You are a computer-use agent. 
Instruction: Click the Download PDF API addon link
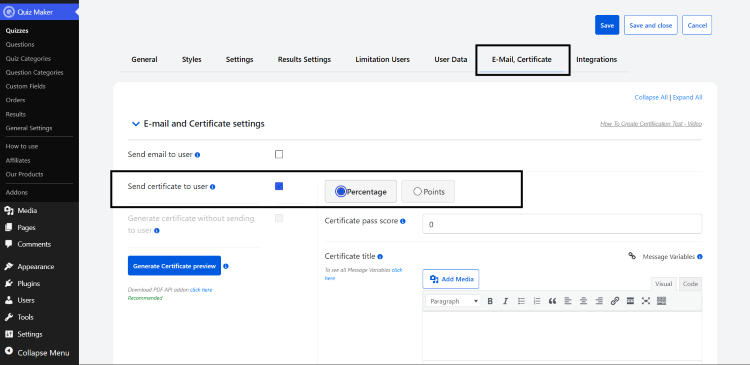(x=201, y=290)
